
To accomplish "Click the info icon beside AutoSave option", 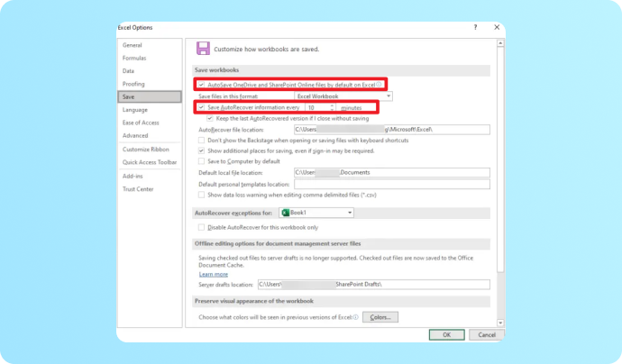I will [x=379, y=85].
